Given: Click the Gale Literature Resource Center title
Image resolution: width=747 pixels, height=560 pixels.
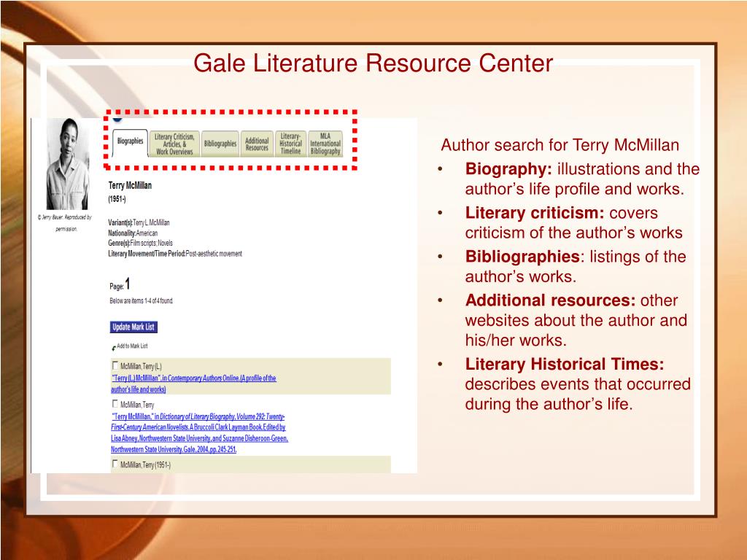Looking at the screenshot, I should (x=373, y=63).
